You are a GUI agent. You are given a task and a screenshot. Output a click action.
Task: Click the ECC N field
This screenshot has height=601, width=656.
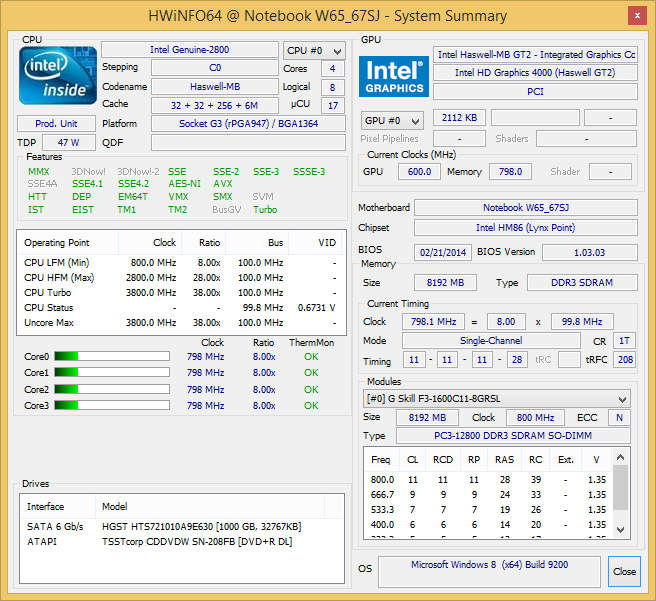coord(620,418)
